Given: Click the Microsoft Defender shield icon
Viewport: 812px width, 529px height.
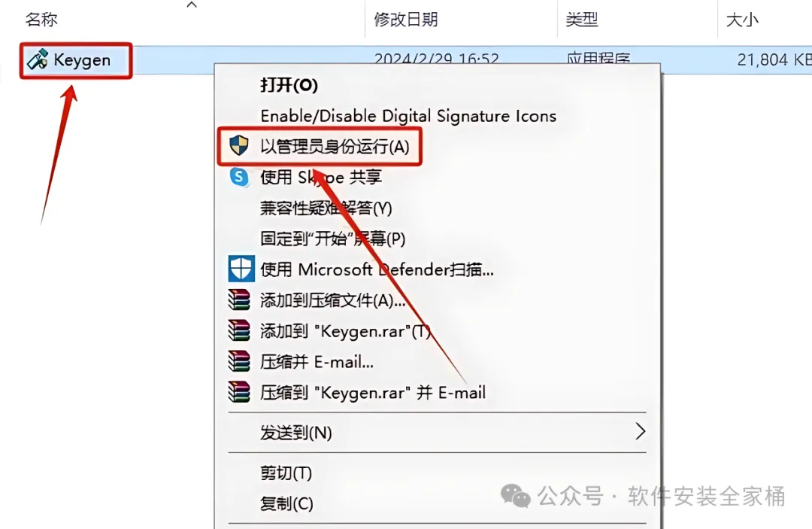Looking at the screenshot, I should (x=241, y=269).
